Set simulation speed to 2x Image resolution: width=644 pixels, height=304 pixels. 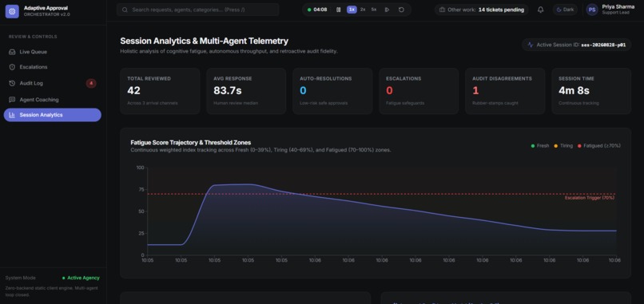click(363, 10)
